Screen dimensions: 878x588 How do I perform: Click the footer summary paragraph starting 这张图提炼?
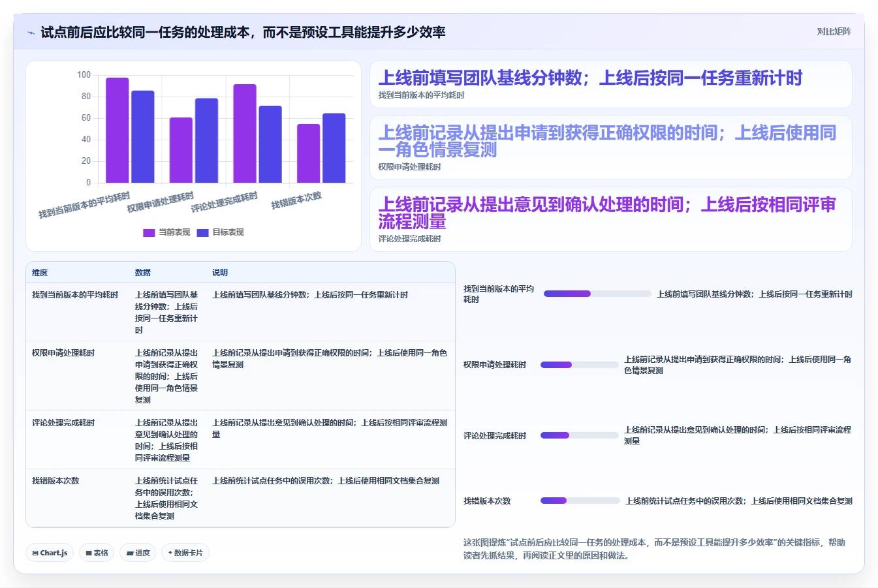click(x=654, y=549)
